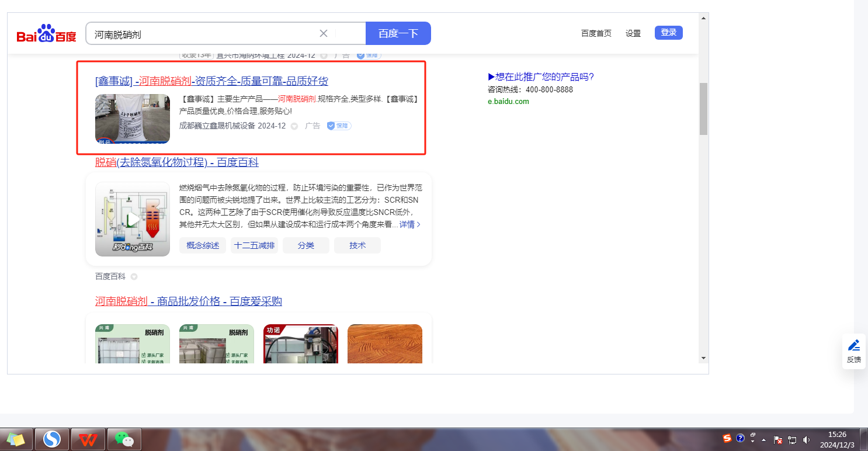Open 脱硝 百度百科 result title link
Screen dimensions: 868x451
176,162
